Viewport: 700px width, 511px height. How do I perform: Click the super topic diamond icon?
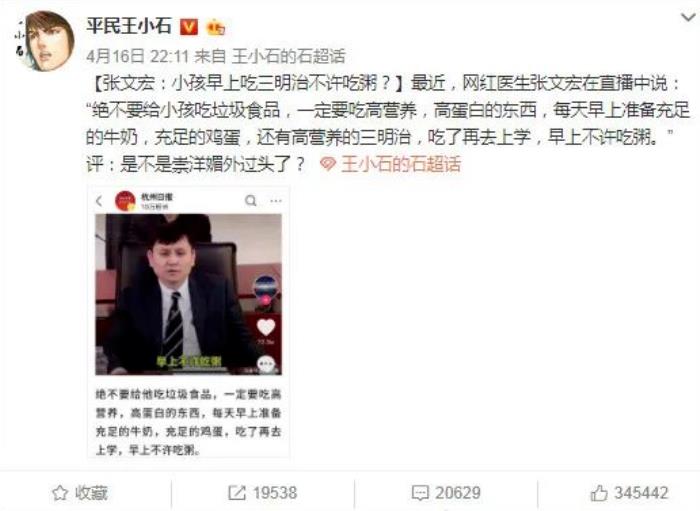[x=328, y=164]
